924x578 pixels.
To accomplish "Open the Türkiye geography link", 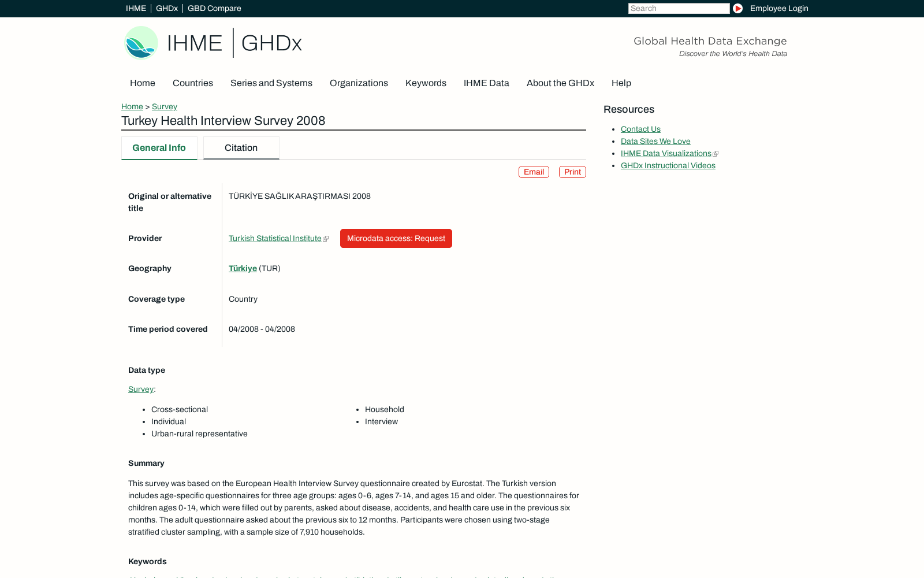I will point(243,269).
